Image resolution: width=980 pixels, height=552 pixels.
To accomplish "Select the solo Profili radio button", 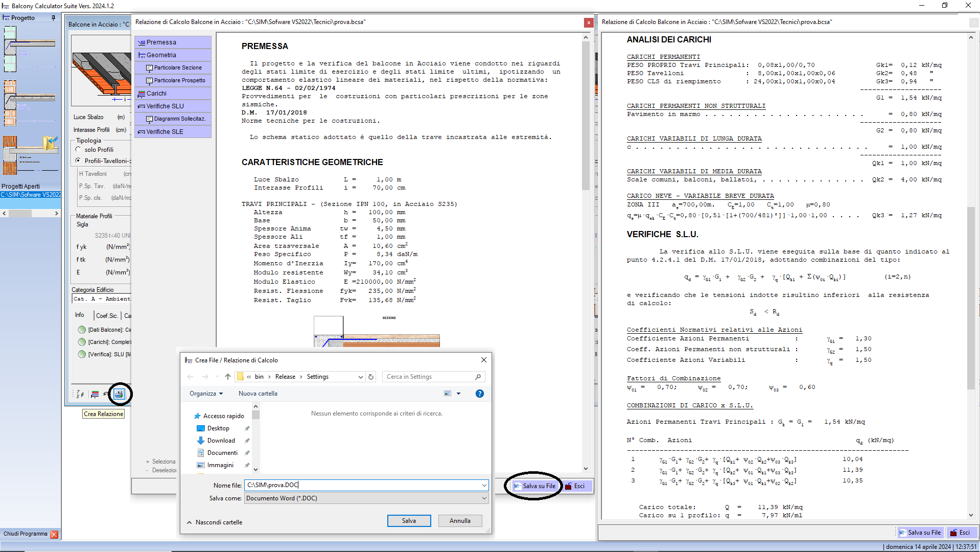I will click(78, 150).
